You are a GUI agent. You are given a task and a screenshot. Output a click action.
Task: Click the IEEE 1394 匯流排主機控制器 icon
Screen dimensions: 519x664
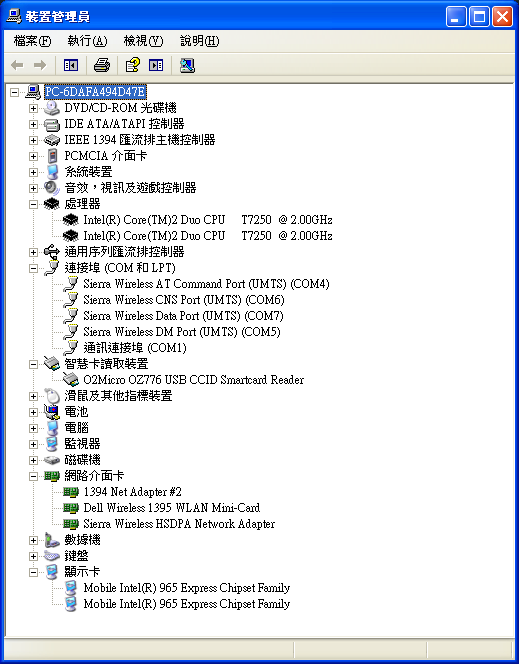click(x=52, y=140)
